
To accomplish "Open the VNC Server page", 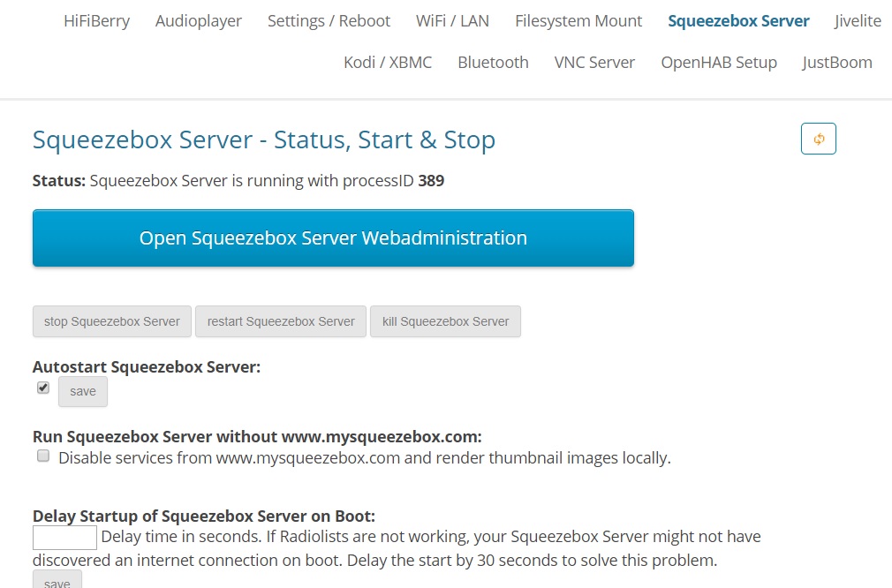I will pyautogui.click(x=594, y=63).
